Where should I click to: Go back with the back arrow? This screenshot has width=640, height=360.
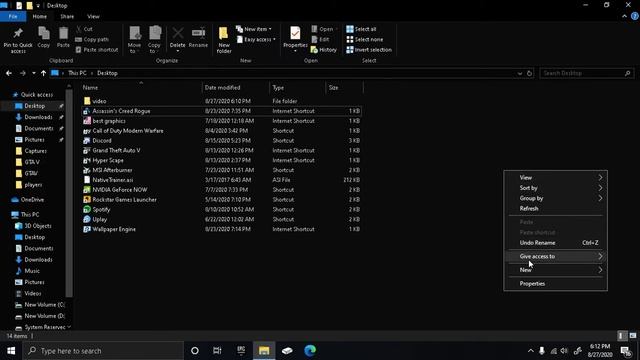[x=9, y=73]
